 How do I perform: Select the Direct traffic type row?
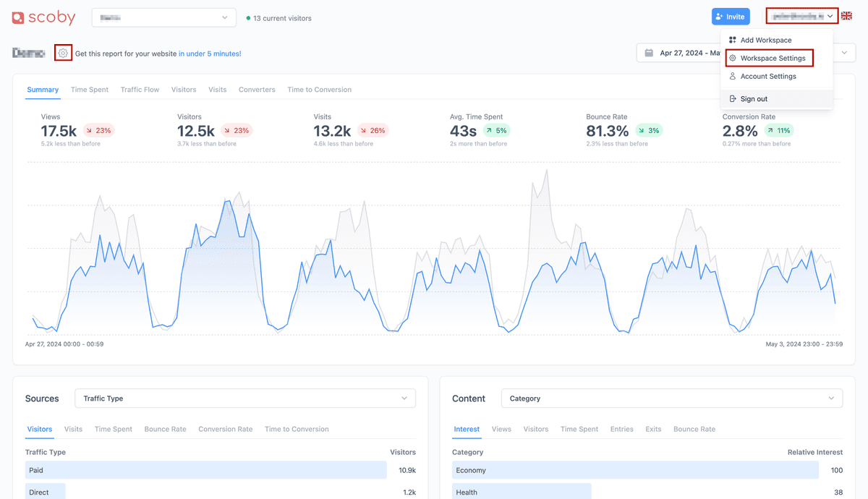(x=221, y=492)
